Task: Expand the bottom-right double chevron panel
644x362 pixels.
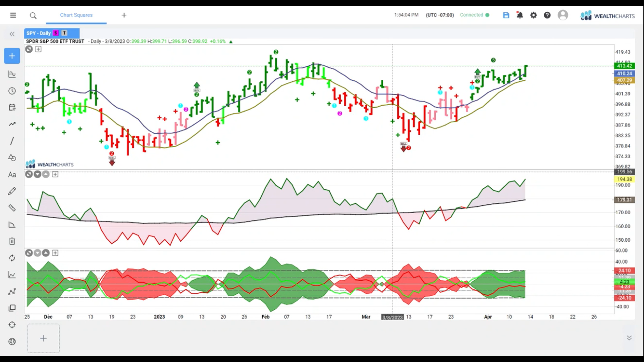Action: tap(629, 338)
